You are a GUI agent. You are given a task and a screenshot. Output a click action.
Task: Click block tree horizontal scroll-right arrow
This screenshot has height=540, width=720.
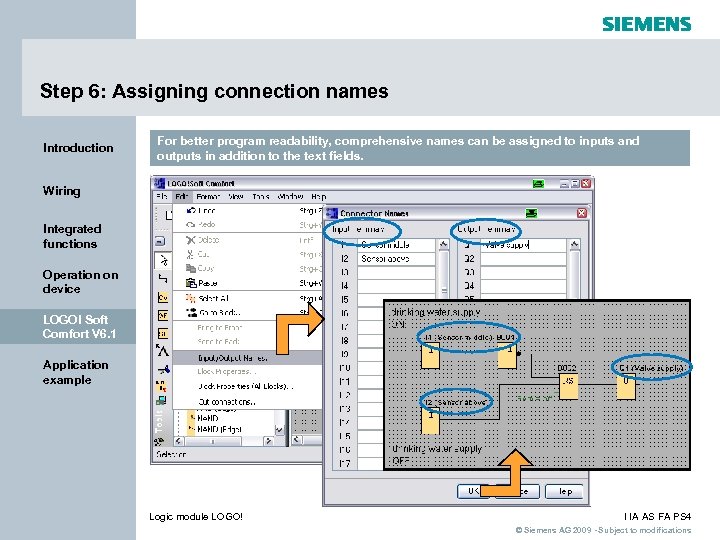tap(269, 441)
